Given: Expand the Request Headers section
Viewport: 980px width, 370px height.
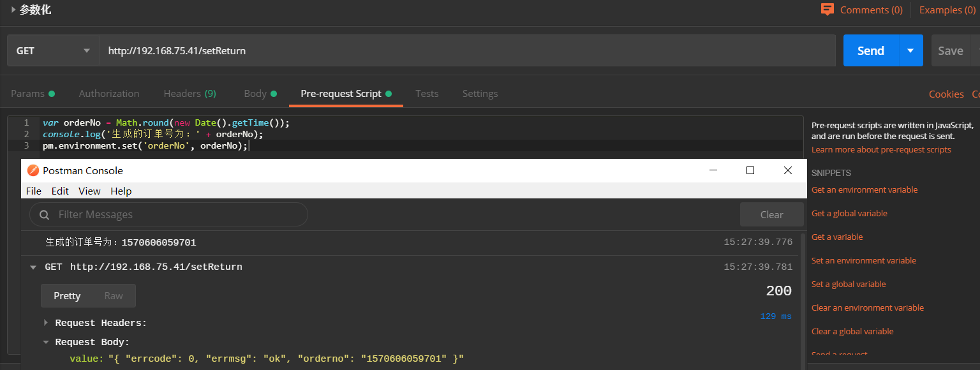Looking at the screenshot, I should pos(46,323).
